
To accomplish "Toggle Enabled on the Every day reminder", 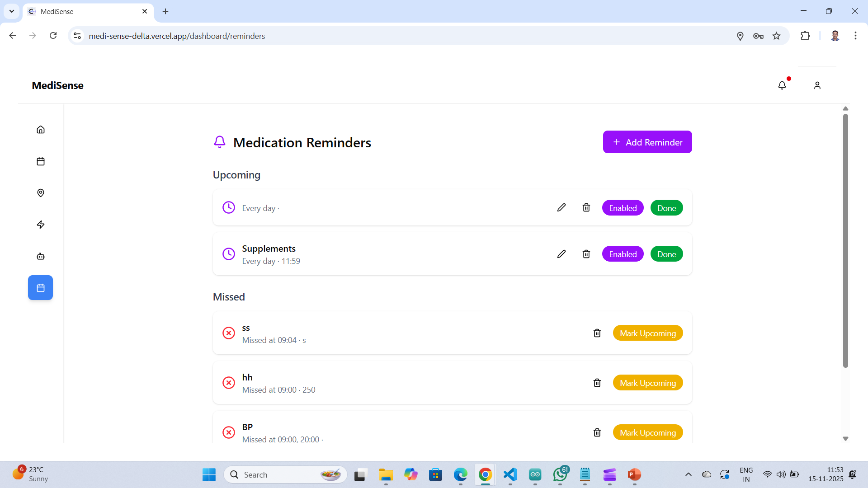I will click(623, 207).
